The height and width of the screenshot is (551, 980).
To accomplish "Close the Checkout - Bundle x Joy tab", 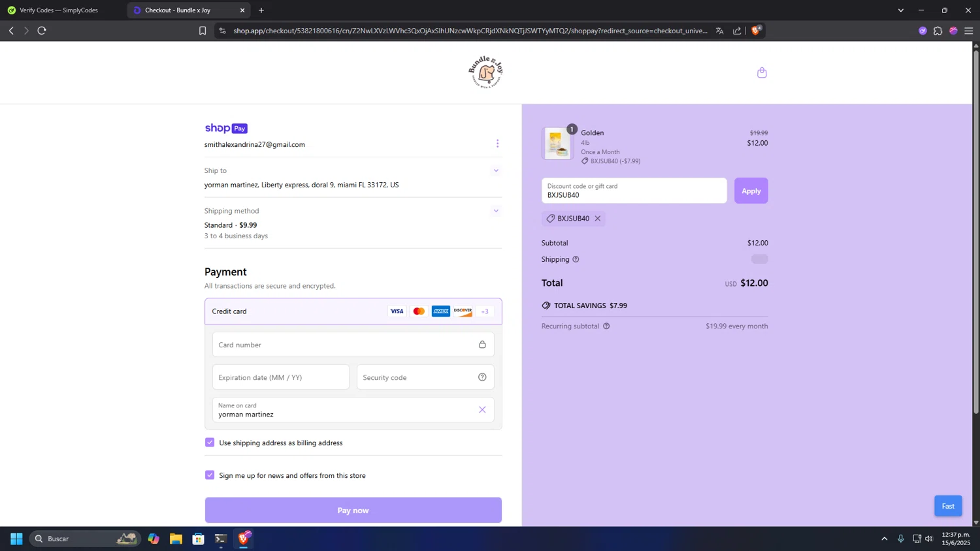I will [x=242, y=10].
